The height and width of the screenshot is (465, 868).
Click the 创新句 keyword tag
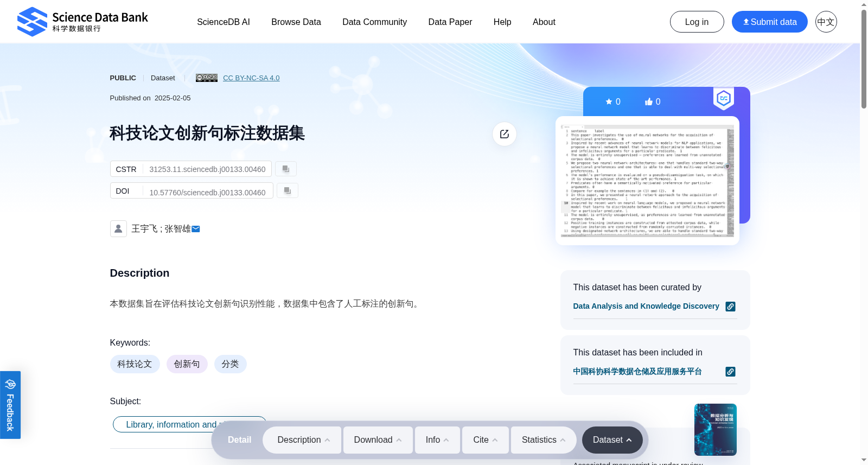(x=187, y=364)
